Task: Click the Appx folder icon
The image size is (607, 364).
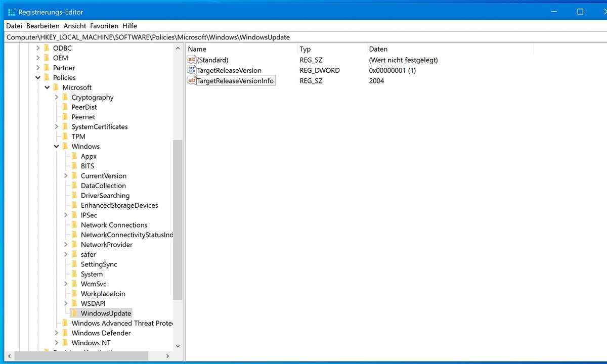Action: point(74,156)
